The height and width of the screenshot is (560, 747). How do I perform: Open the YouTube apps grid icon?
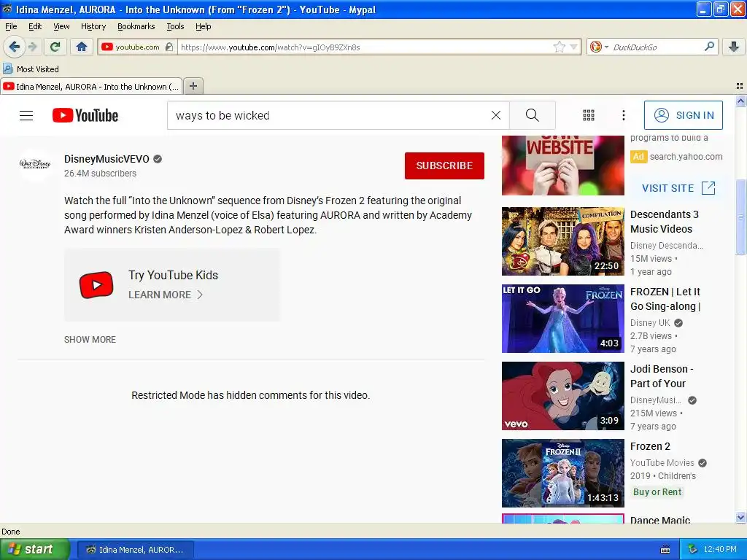[x=589, y=115]
